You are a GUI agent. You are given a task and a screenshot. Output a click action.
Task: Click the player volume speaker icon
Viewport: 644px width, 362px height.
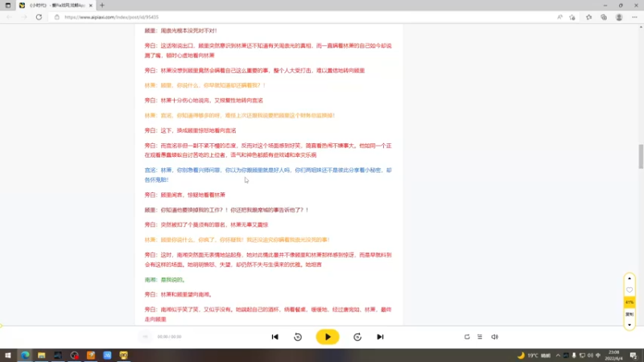coord(494,337)
